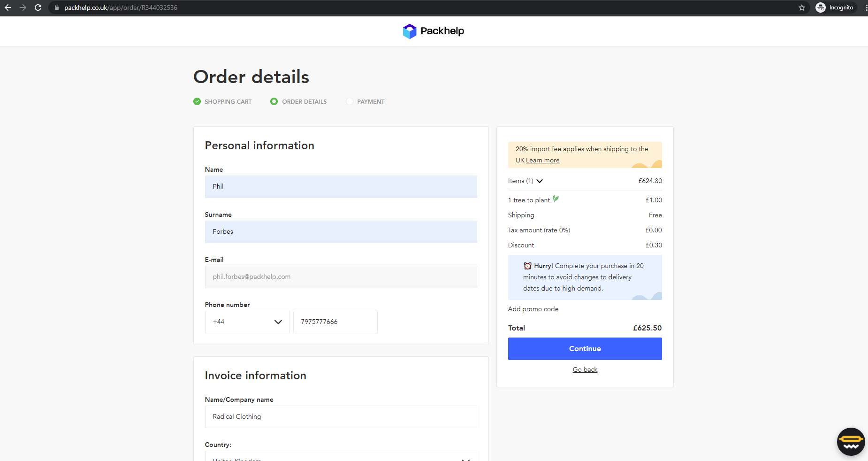Click the browser address bar URL

[x=121, y=8]
